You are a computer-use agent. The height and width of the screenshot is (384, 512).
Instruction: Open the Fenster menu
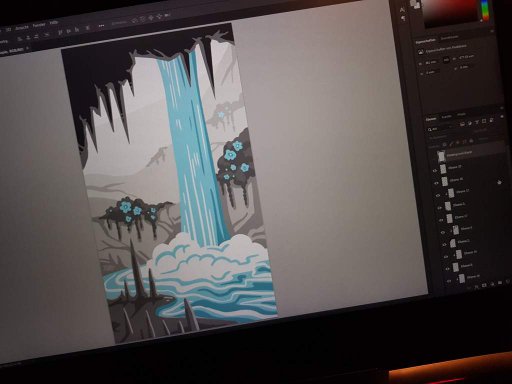click(x=39, y=25)
